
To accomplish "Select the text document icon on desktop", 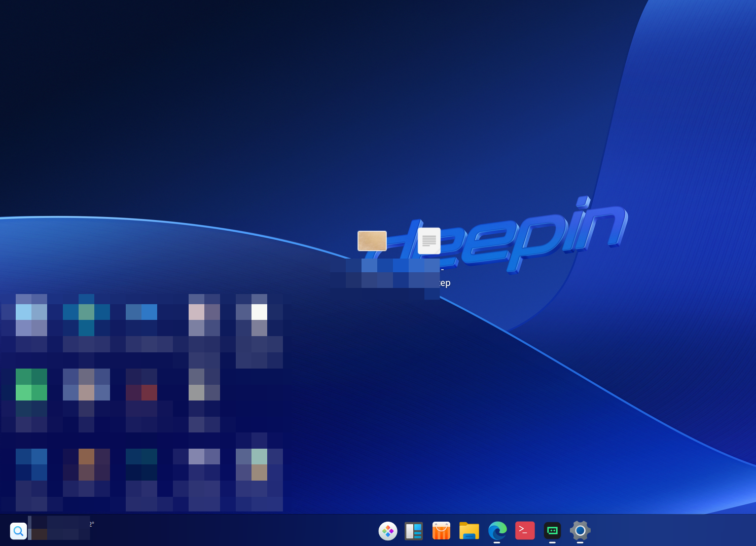I will (429, 241).
